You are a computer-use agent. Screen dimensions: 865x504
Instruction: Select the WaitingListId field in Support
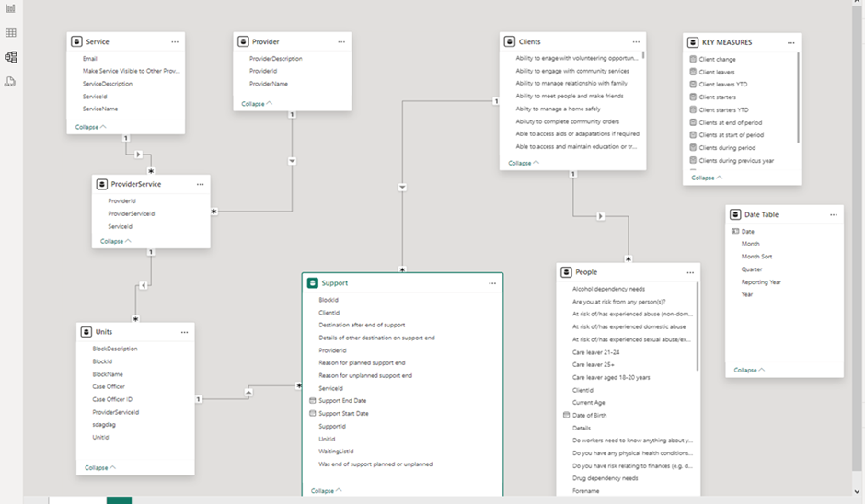point(336,452)
